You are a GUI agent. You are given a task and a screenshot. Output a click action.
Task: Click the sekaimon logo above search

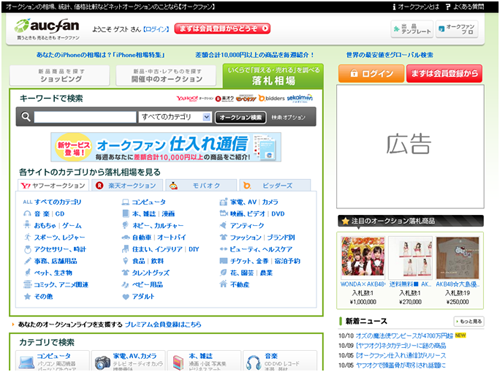pyautogui.click(x=300, y=98)
